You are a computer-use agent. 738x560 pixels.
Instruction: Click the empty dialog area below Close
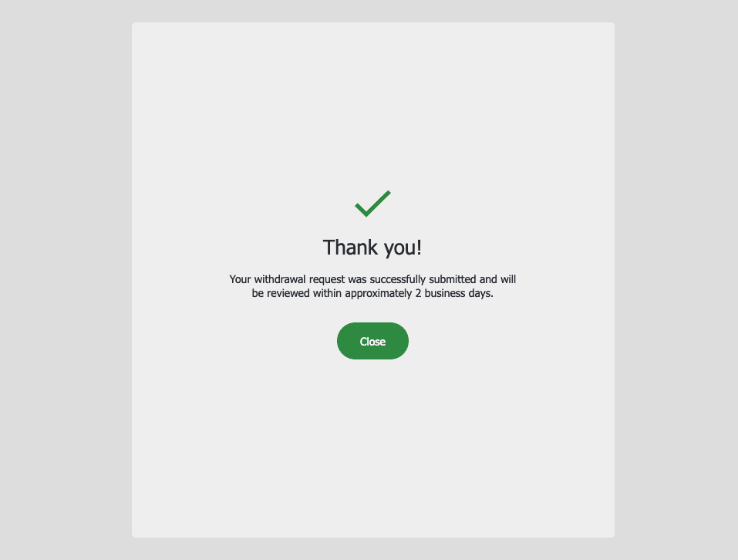[372, 447]
